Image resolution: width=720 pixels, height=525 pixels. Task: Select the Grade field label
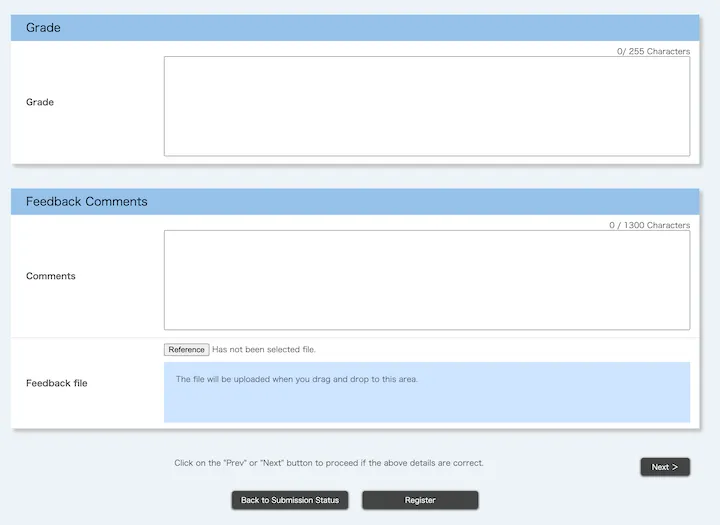[40, 102]
